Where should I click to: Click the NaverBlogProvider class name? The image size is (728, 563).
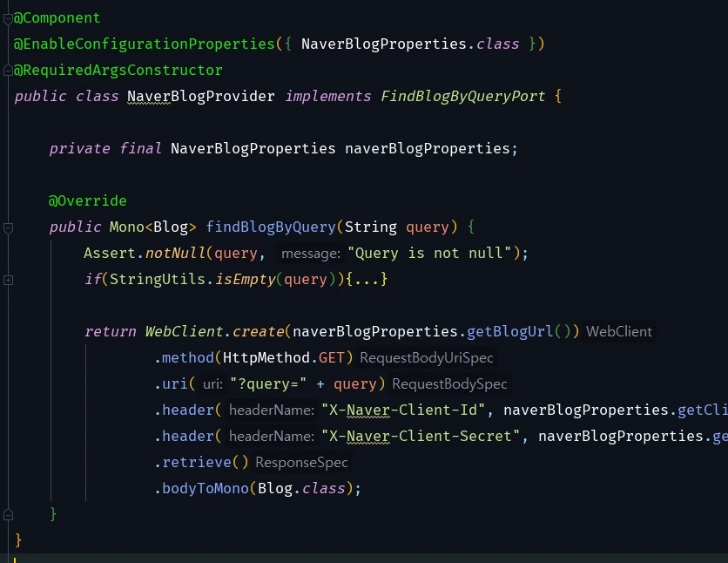tap(201, 96)
